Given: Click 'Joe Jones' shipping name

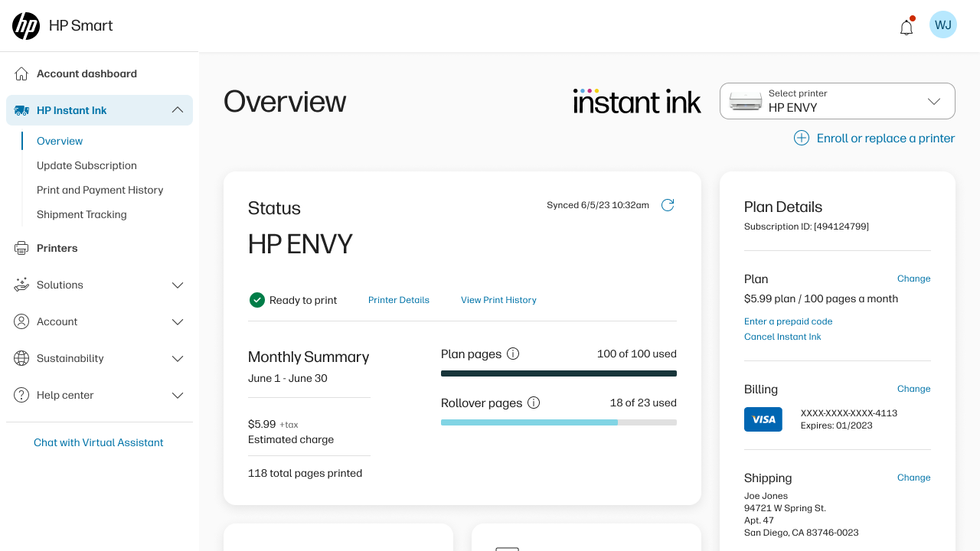Looking at the screenshot, I should click(x=766, y=496).
